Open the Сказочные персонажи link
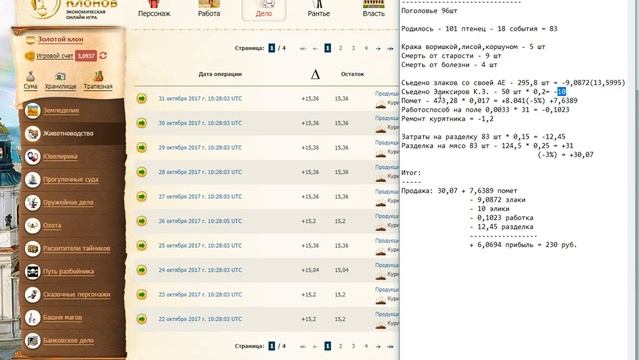 point(77,294)
